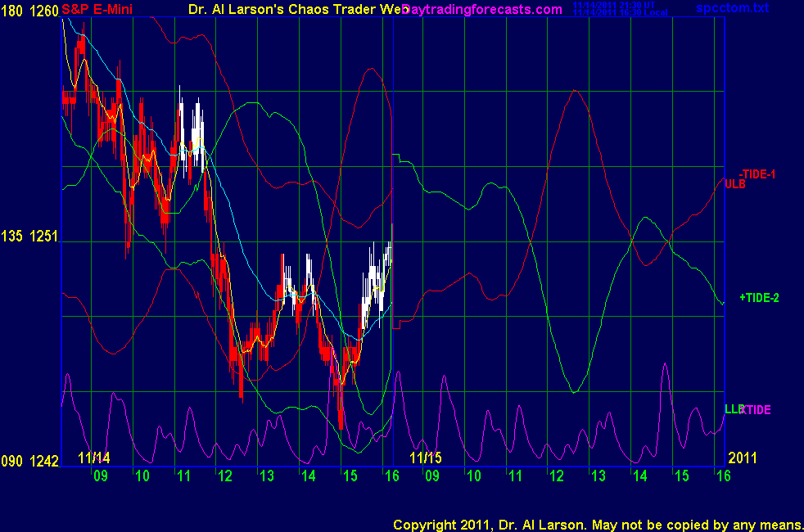The width and height of the screenshot is (804, 532).
Task: Select the green +TIDE-2 legend label
Action: pos(759,298)
